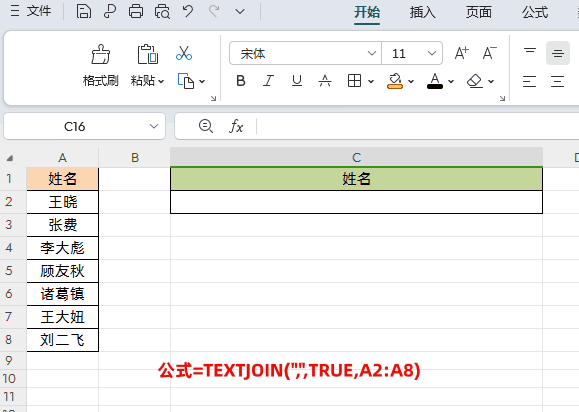Click inside the formula bar input
This screenshot has width=579, height=412.
click(x=417, y=126)
